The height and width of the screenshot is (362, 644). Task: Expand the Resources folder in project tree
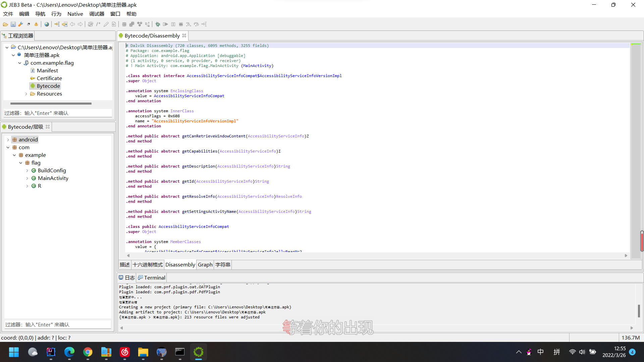(26, 94)
